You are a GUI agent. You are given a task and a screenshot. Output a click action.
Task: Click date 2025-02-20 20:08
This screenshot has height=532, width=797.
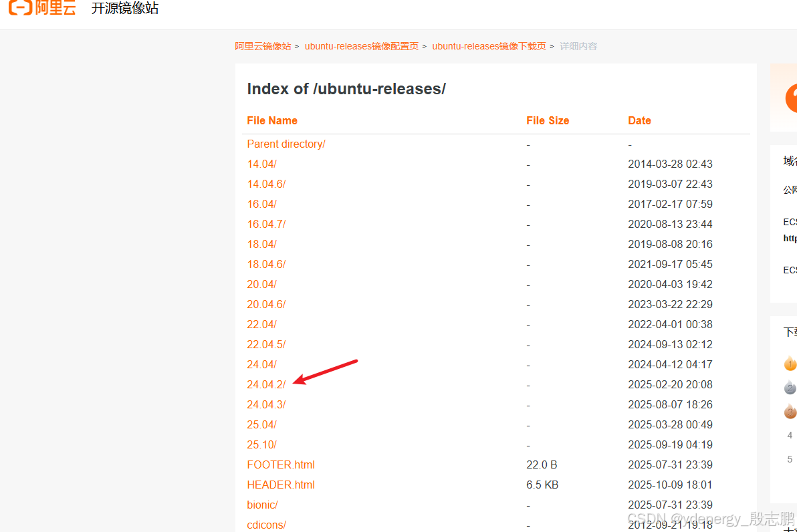point(670,385)
